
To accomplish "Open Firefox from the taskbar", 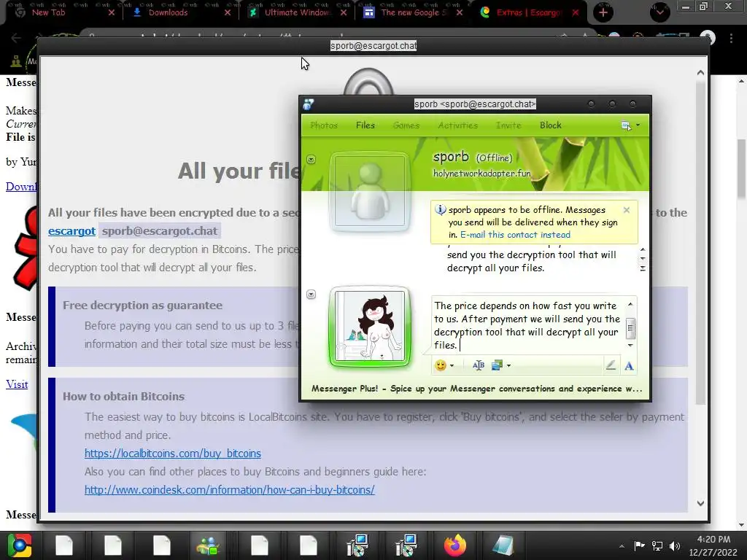I will pyautogui.click(x=455, y=545).
